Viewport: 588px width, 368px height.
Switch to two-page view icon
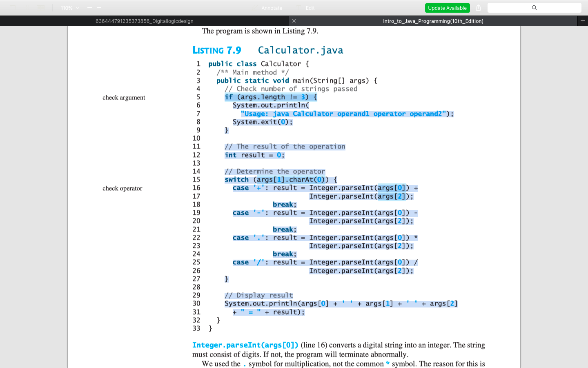click(40, 7)
